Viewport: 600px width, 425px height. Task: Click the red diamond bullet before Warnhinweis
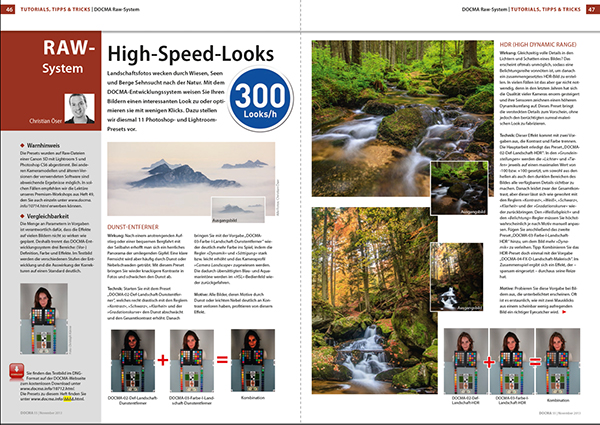coord(23,145)
